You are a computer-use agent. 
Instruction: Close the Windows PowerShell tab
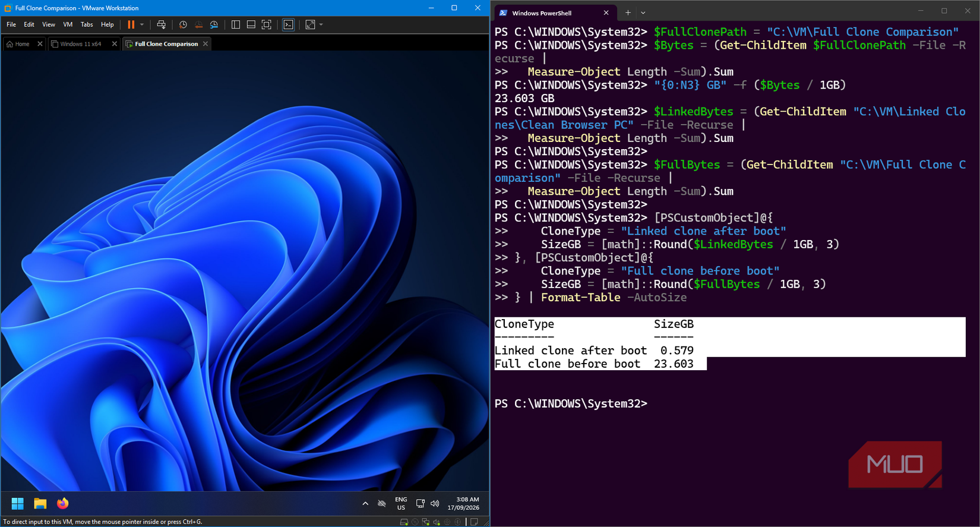click(606, 13)
